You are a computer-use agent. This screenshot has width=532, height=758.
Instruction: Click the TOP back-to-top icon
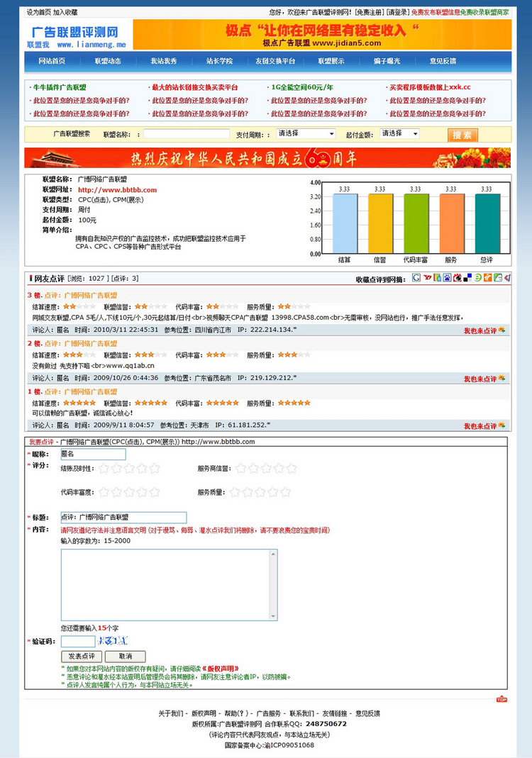coord(501,699)
